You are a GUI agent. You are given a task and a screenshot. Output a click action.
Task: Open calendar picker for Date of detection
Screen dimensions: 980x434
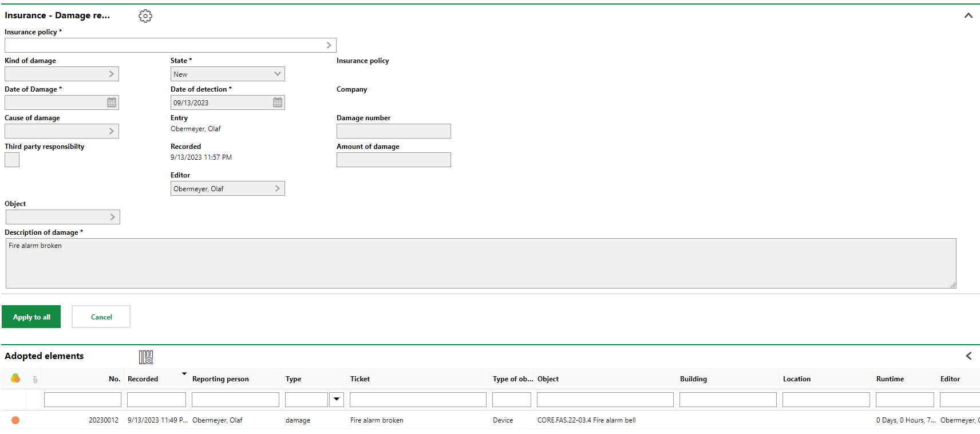click(x=278, y=102)
